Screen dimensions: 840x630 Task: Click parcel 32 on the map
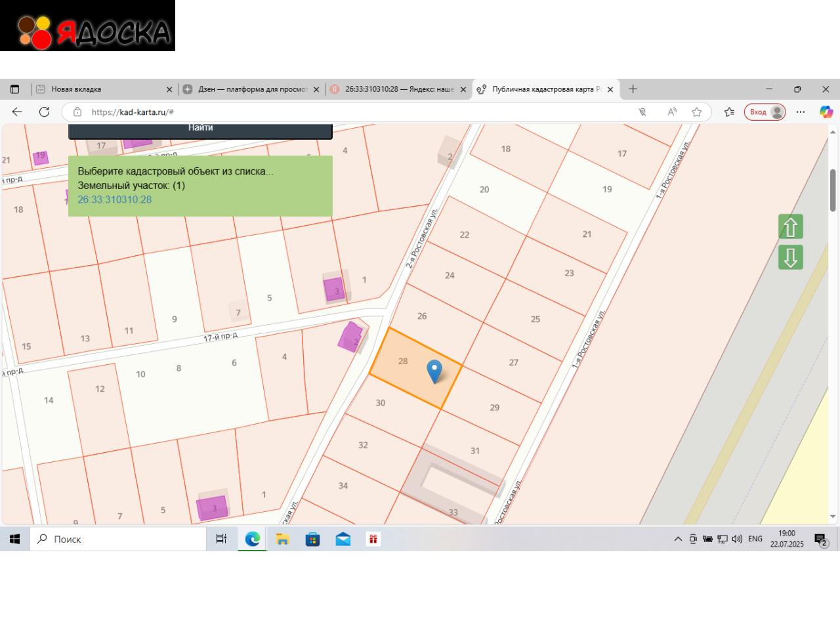coord(363,445)
